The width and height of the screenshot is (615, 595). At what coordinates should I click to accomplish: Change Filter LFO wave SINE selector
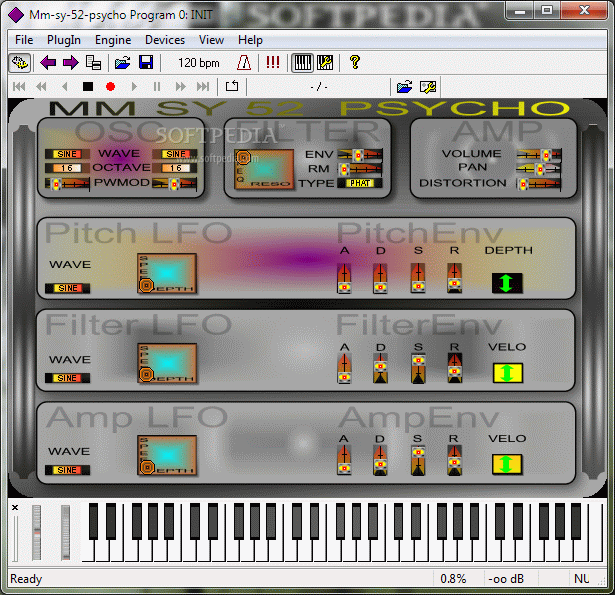pyautogui.click(x=67, y=378)
